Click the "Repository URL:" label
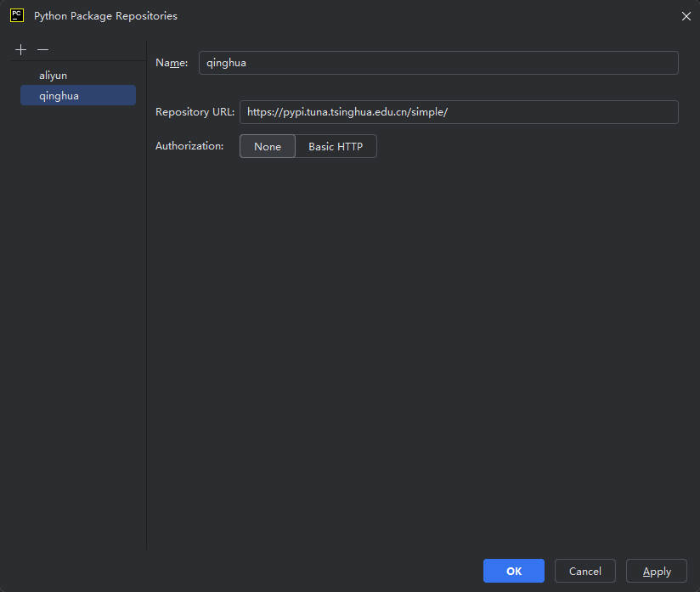This screenshot has height=592, width=700. click(195, 112)
